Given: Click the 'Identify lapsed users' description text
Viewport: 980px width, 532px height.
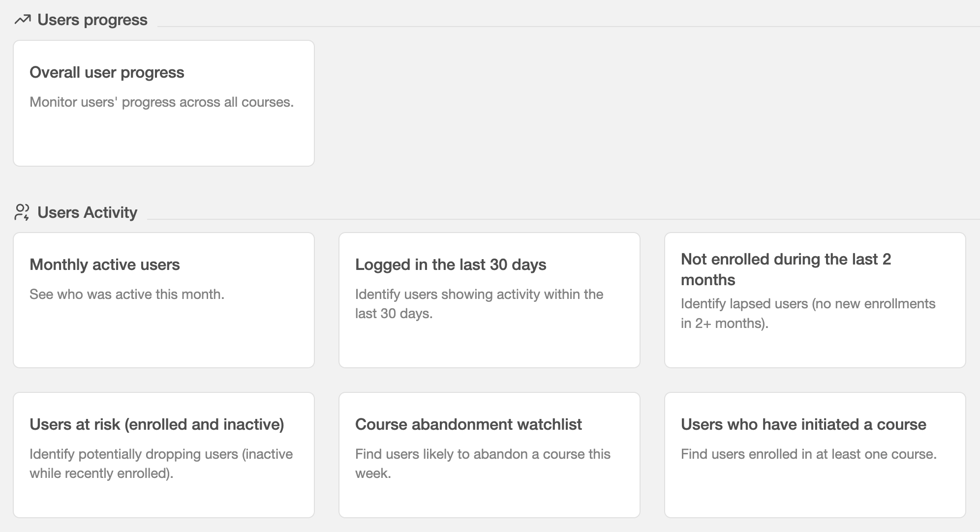Looking at the screenshot, I should pyautogui.click(x=808, y=313).
